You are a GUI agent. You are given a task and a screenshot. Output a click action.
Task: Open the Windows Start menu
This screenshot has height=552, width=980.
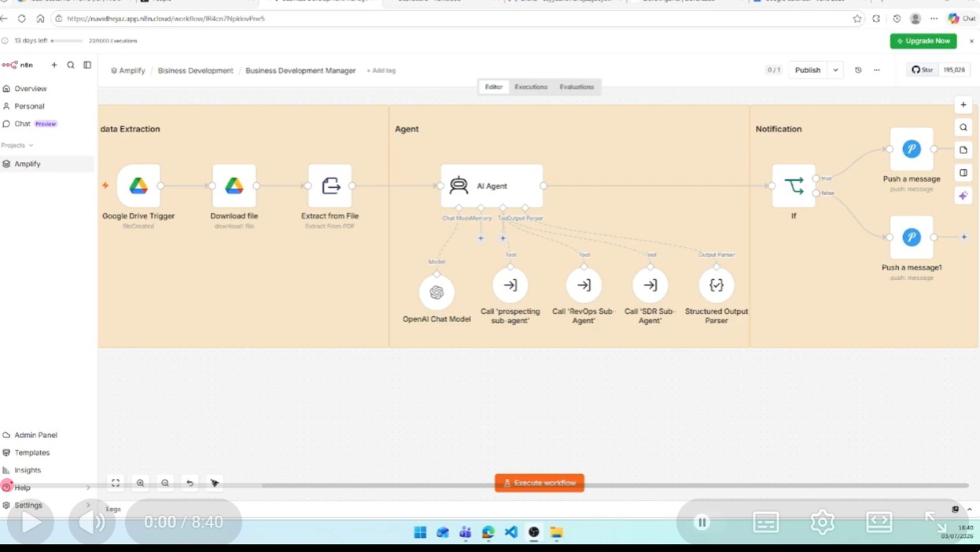420,532
